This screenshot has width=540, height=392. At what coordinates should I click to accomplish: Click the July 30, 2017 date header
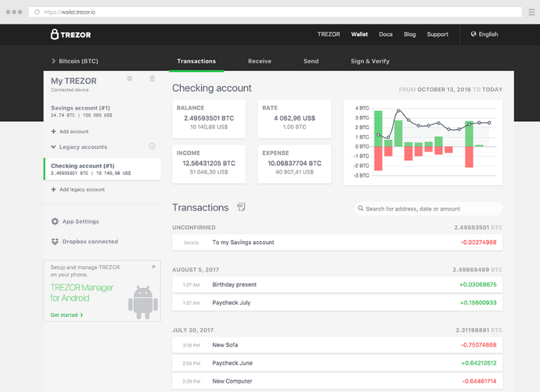point(193,330)
